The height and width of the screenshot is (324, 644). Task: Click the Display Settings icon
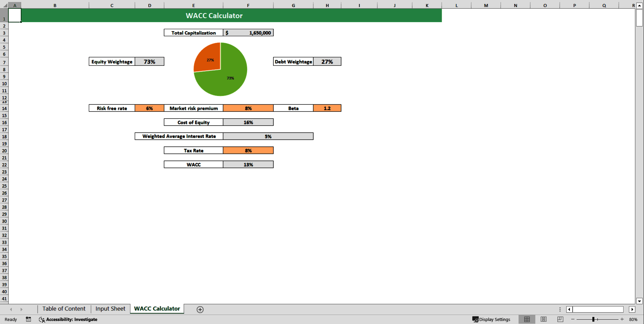[475, 319]
